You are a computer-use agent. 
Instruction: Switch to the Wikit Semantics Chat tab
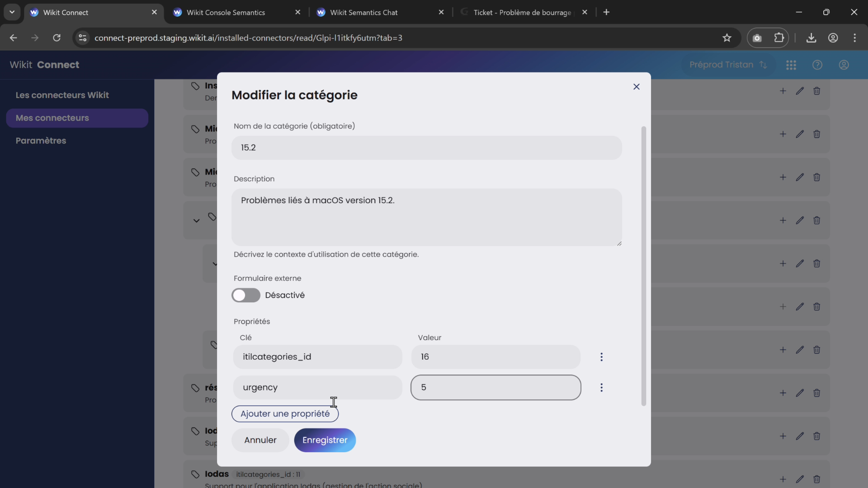click(363, 13)
